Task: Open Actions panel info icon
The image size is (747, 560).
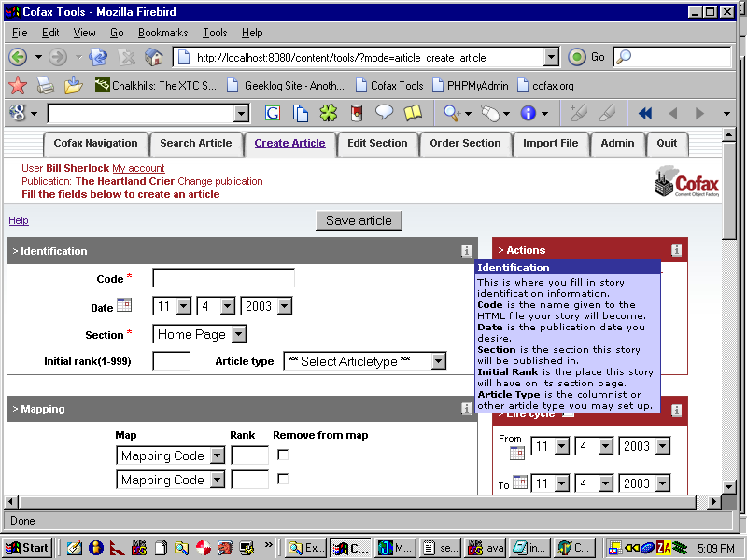Action: point(676,250)
